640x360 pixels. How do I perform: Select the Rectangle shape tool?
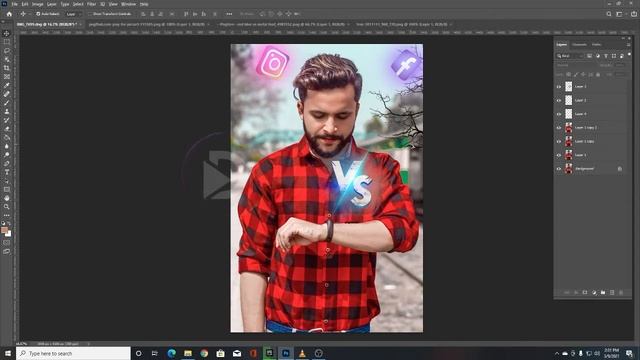click(x=7, y=189)
